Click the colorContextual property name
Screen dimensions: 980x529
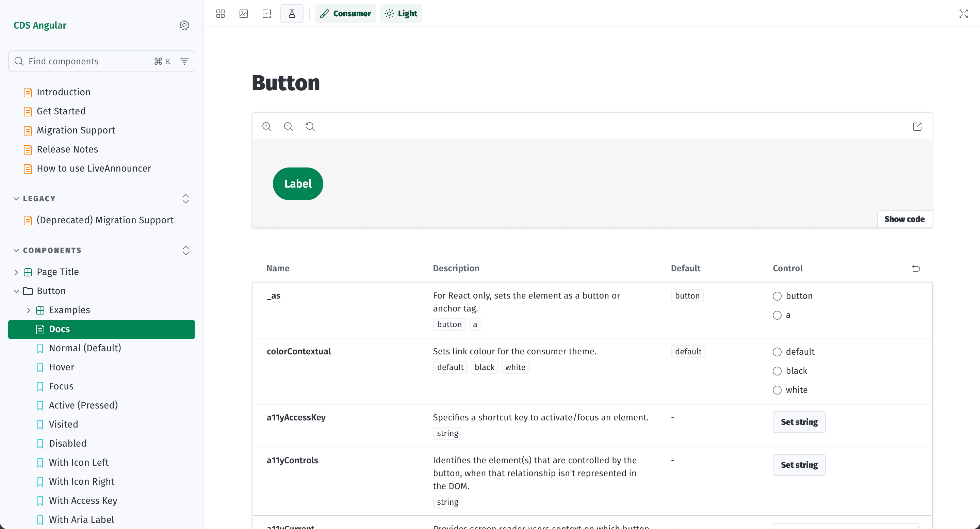(x=299, y=351)
